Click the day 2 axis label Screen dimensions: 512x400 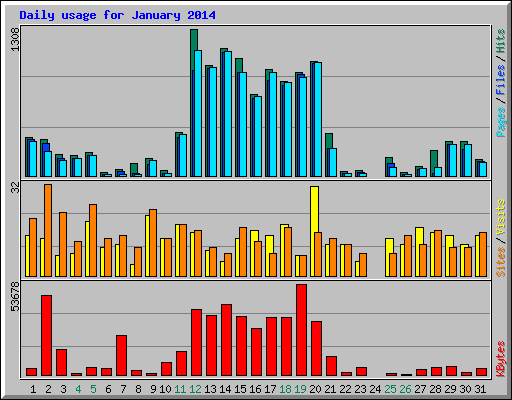(x=48, y=389)
